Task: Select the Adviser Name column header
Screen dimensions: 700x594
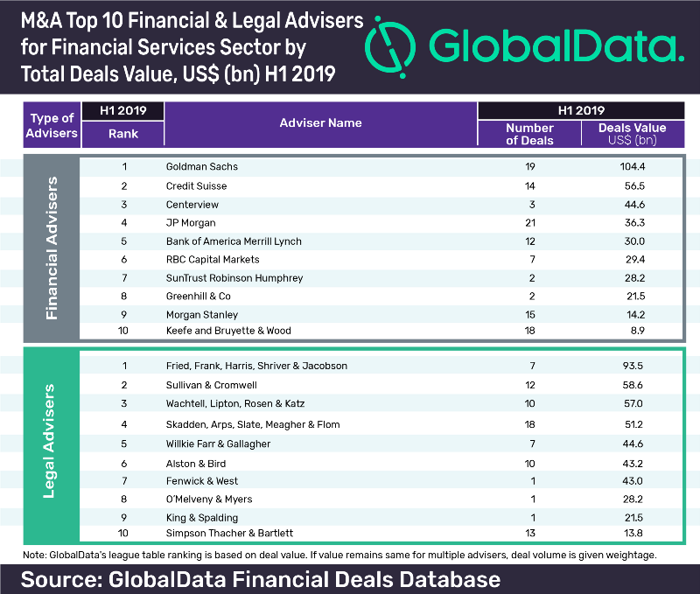Action: tap(320, 122)
